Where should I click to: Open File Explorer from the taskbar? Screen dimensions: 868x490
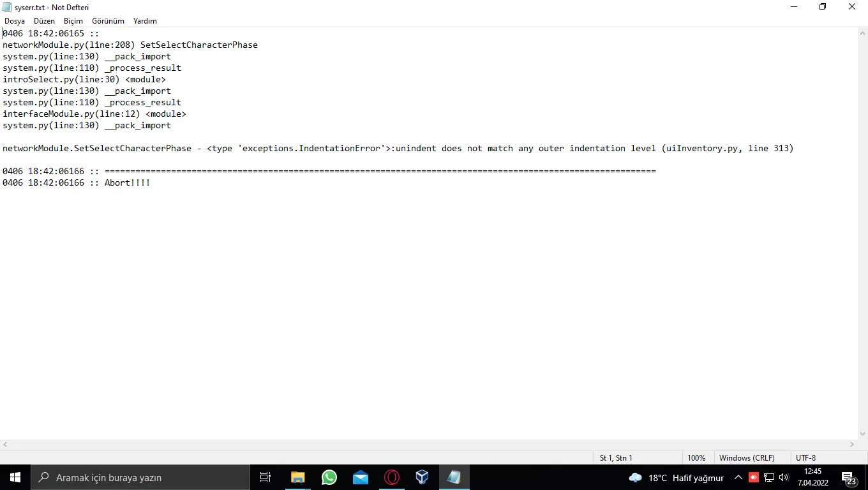click(297, 477)
